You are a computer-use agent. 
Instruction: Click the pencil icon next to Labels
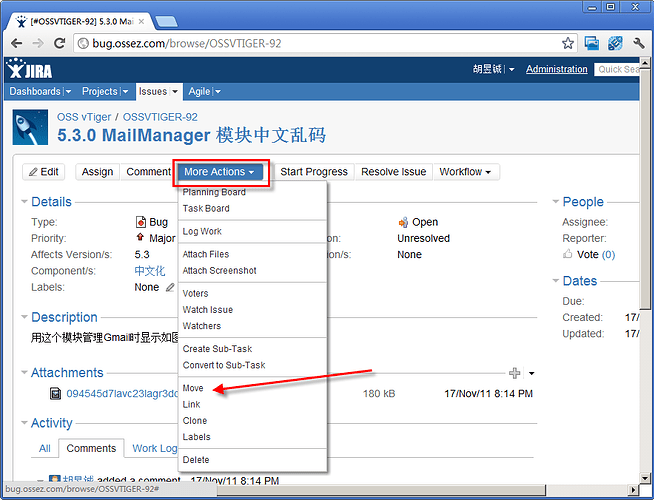tap(170, 287)
